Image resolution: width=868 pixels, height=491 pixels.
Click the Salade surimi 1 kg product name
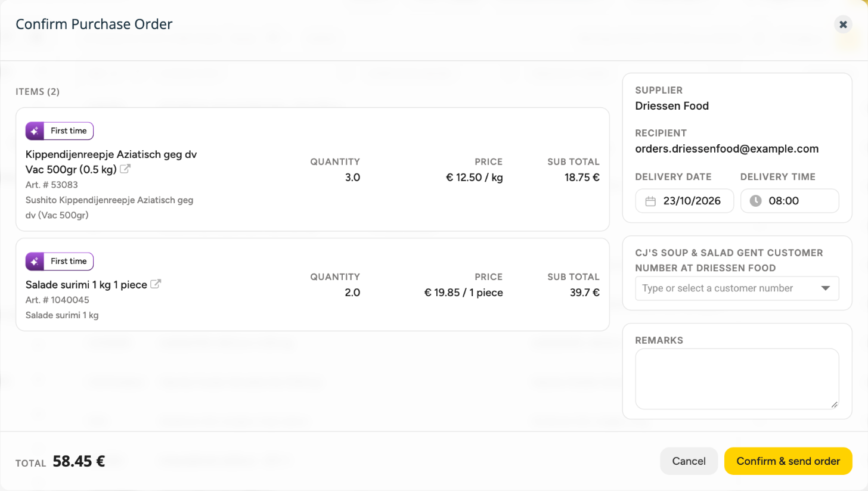click(86, 285)
